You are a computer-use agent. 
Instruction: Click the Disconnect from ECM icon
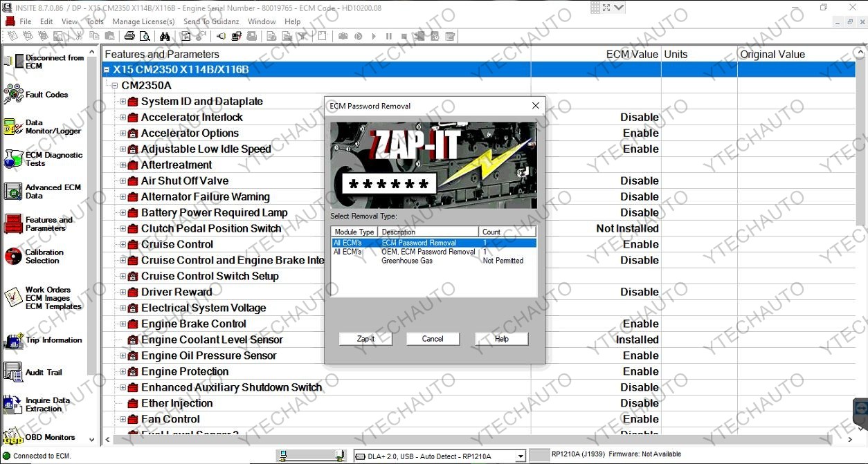pyautogui.click(x=14, y=62)
